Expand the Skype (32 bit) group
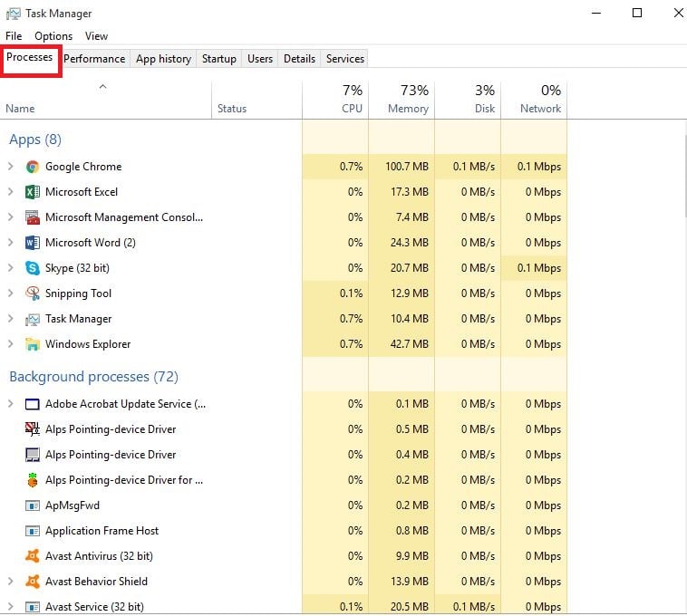 pyautogui.click(x=11, y=268)
